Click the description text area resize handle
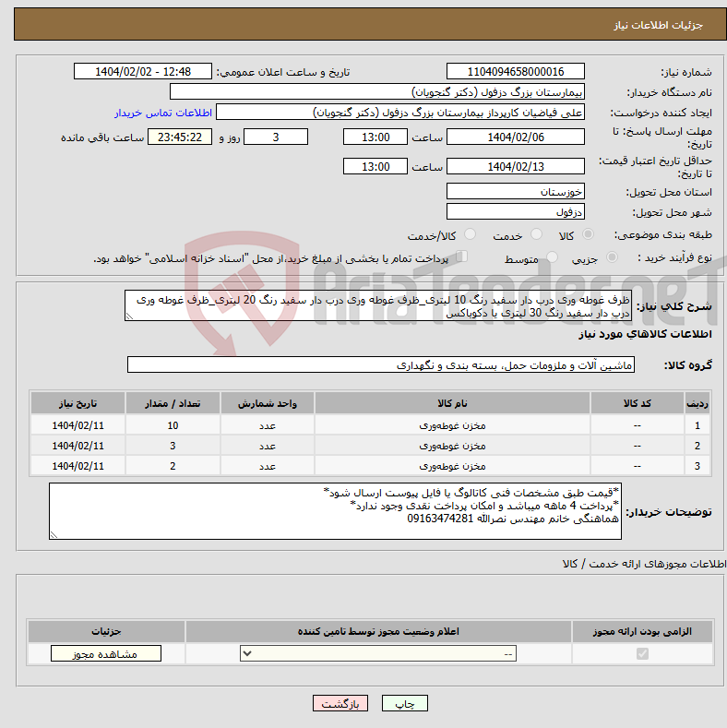Image resolution: width=727 pixels, height=728 pixels. [x=129, y=316]
